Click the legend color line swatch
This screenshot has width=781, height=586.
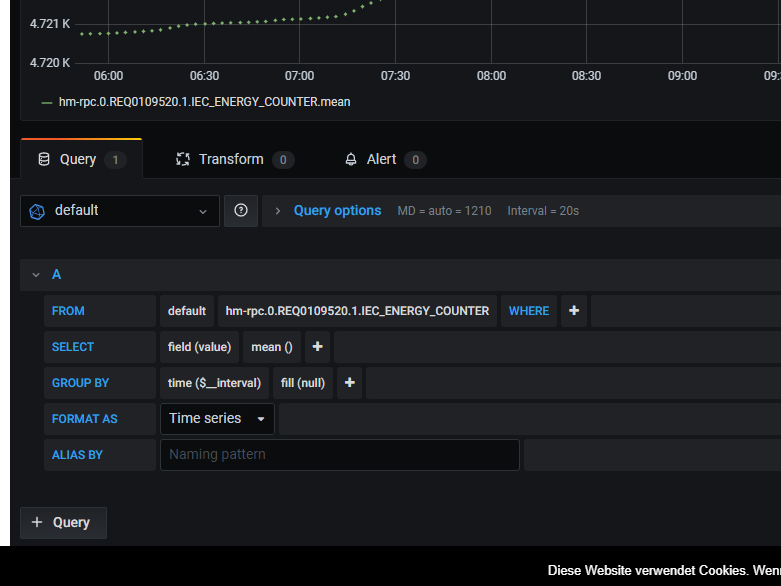pyautogui.click(x=47, y=103)
